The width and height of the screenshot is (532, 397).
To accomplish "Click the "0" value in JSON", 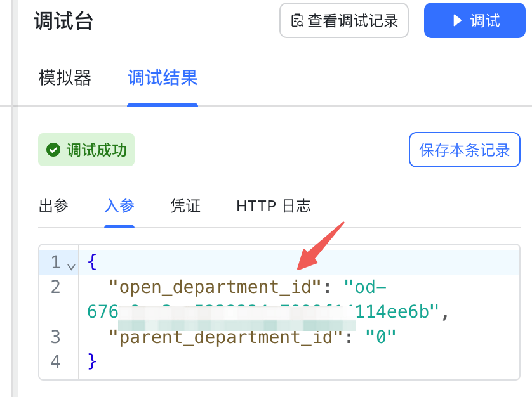I will point(381,337).
